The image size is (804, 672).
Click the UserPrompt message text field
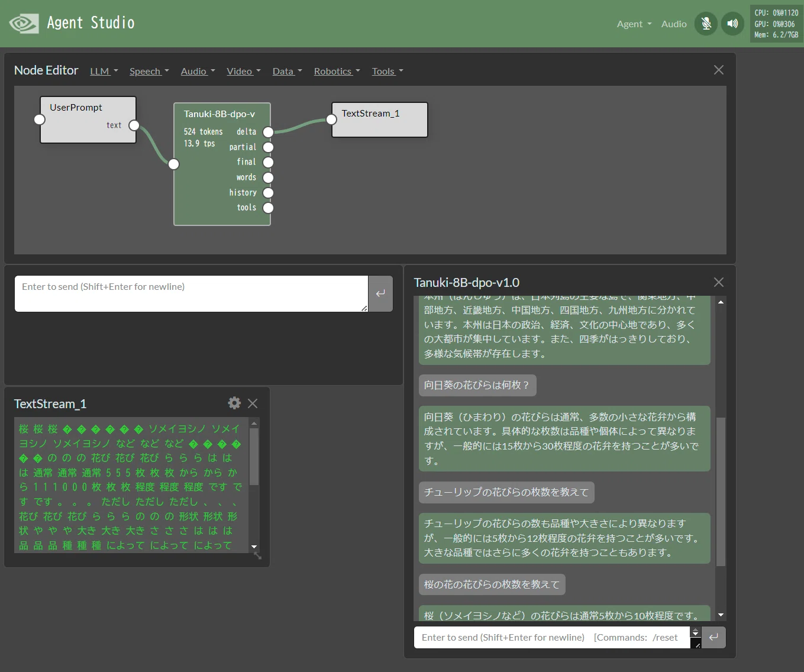(x=191, y=293)
